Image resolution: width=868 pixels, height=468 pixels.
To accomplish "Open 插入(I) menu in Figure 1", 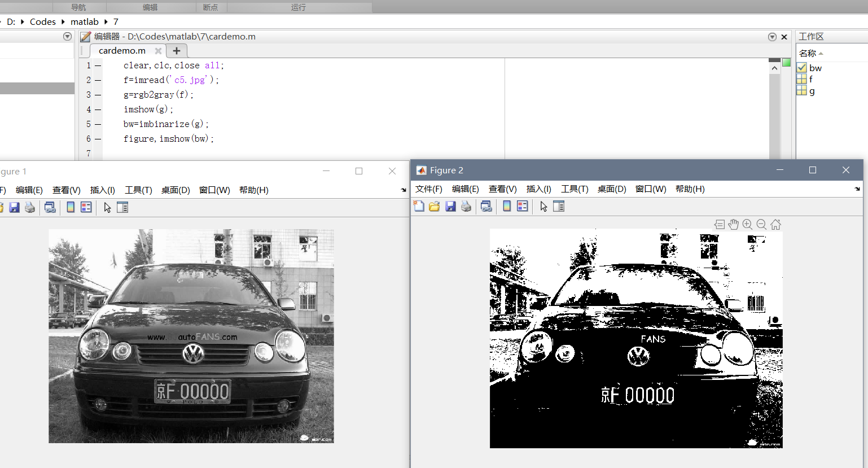I will coord(103,190).
